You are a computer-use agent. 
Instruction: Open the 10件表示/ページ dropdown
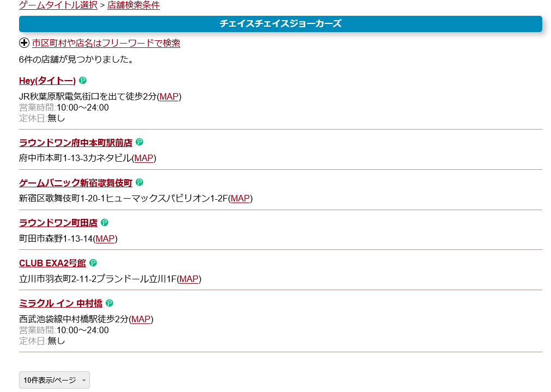[55, 380]
